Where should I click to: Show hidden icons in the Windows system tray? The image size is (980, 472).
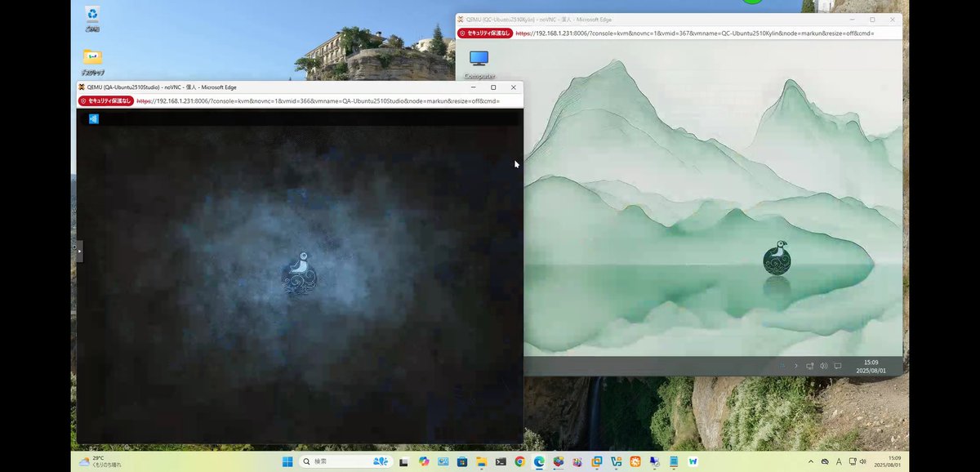810,461
